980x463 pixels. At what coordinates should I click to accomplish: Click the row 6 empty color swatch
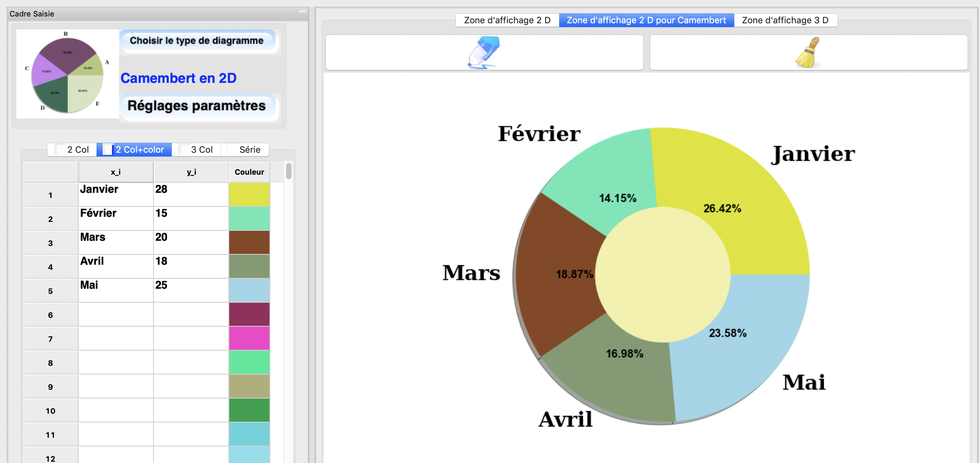click(250, 315)
